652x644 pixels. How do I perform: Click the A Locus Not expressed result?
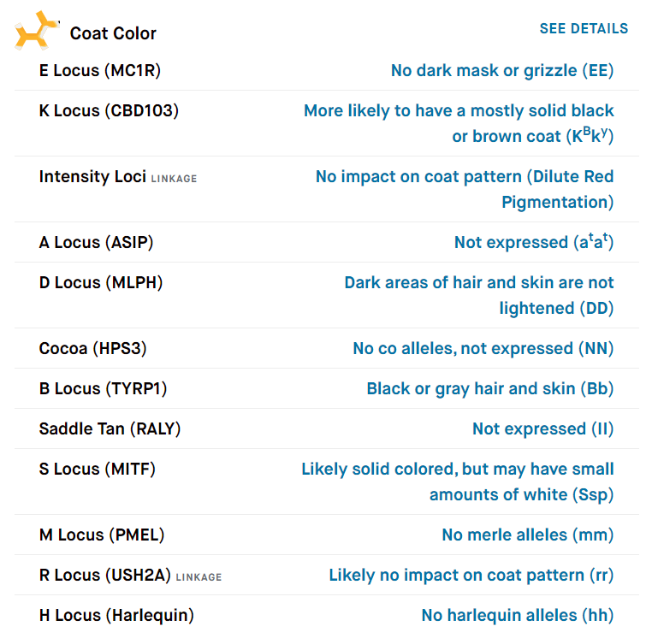click(534, 241)
